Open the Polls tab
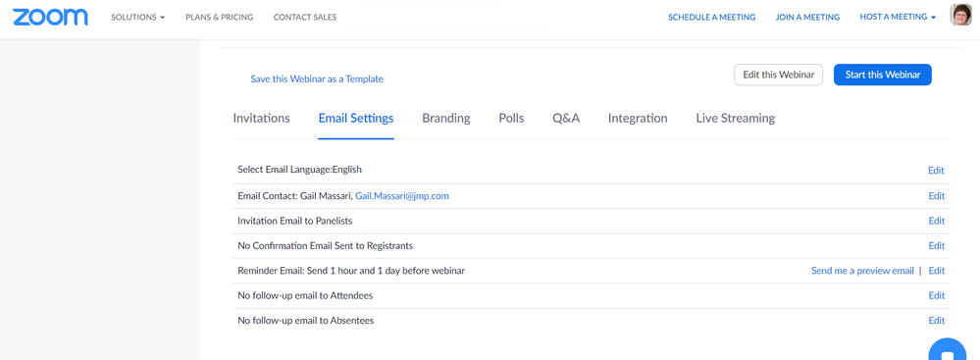The image size is (980, 360). click(511, 118)
